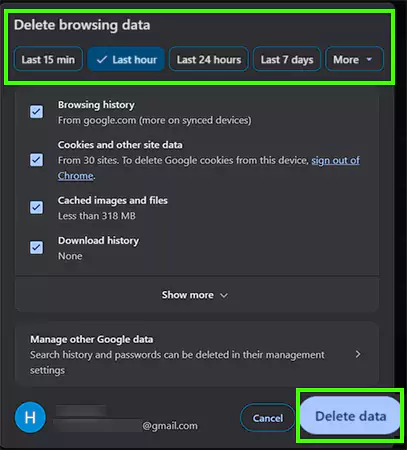The image size is (407, 450).
Task: Click the Less than 318 MB text
Action: coord(97,216)
